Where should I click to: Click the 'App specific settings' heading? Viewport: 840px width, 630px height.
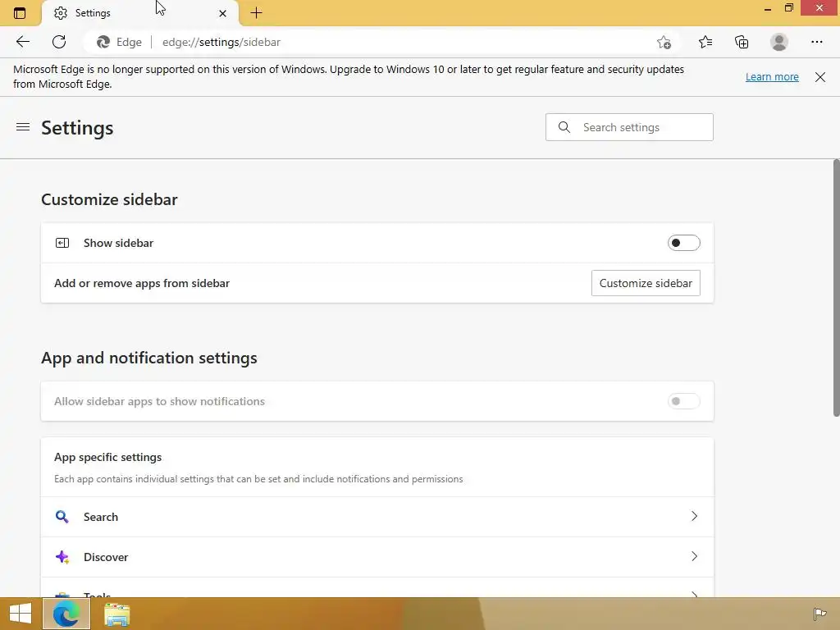pos(107,457)
